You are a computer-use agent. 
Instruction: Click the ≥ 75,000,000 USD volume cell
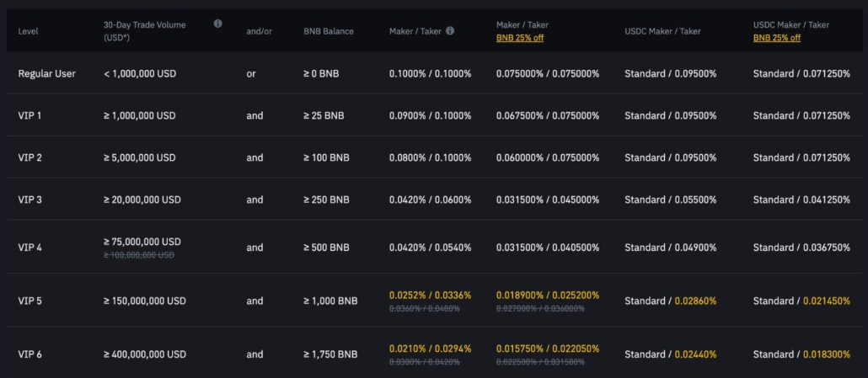142,242
